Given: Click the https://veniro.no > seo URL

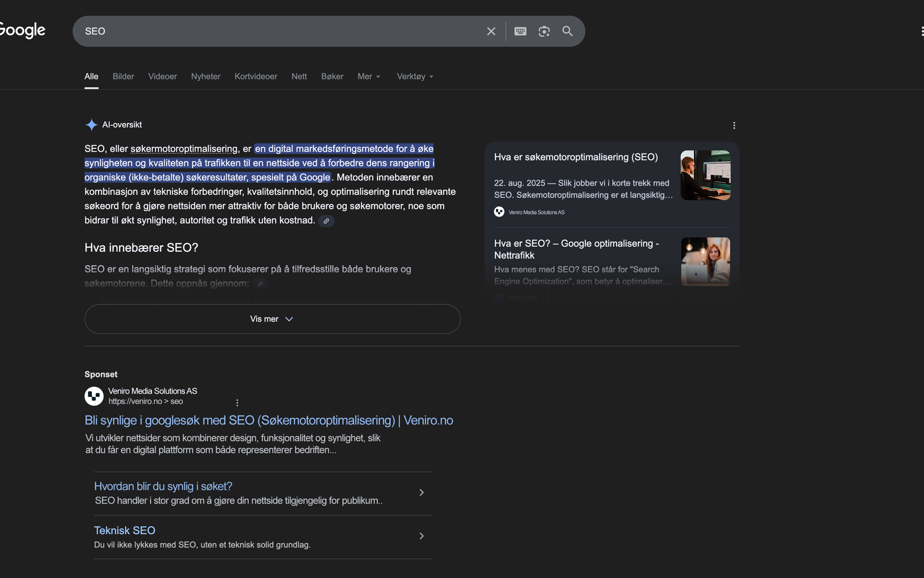Looking at the screenshot, I should tap(146, 401).
